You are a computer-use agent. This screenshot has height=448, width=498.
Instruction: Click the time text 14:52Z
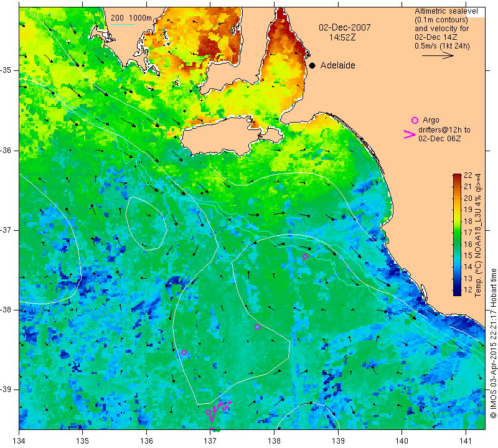[x=342, y=37]
